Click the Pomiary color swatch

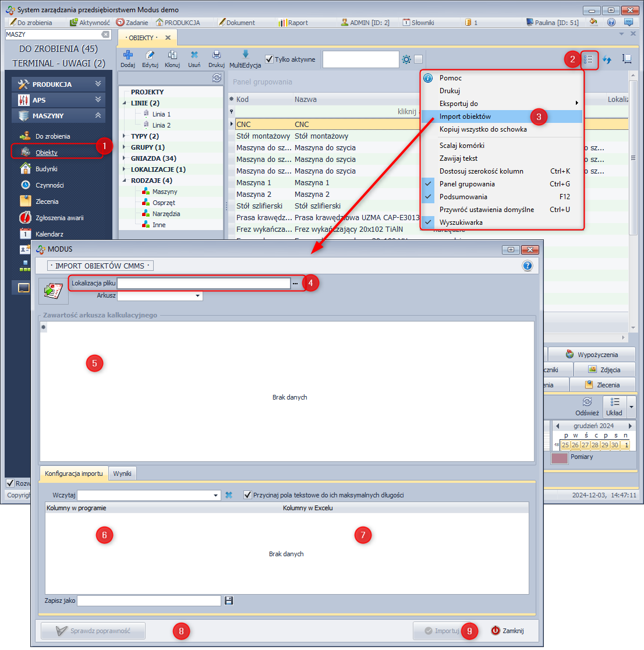(x=559, y=458)
